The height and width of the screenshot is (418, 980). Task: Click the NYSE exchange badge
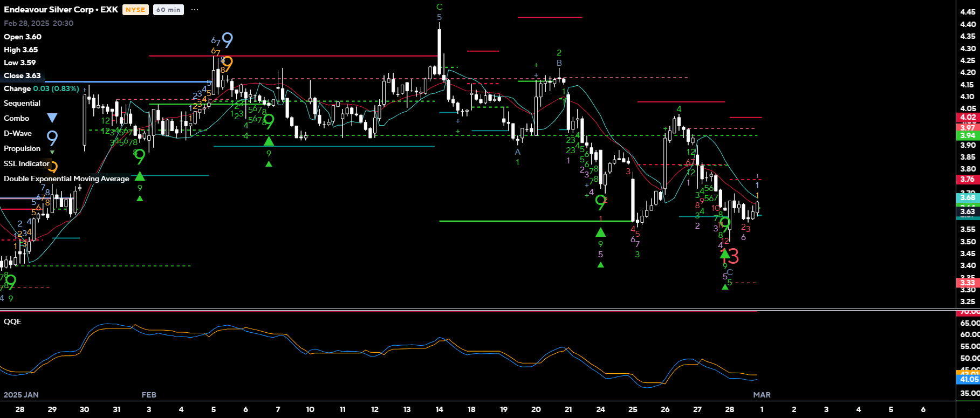click(135, 10)
